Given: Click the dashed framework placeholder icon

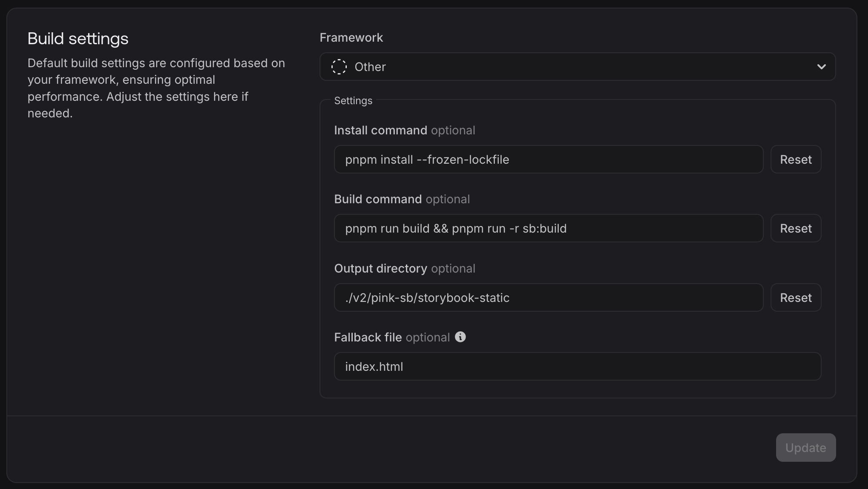Looking at the screenshot, I should point(338,67).
